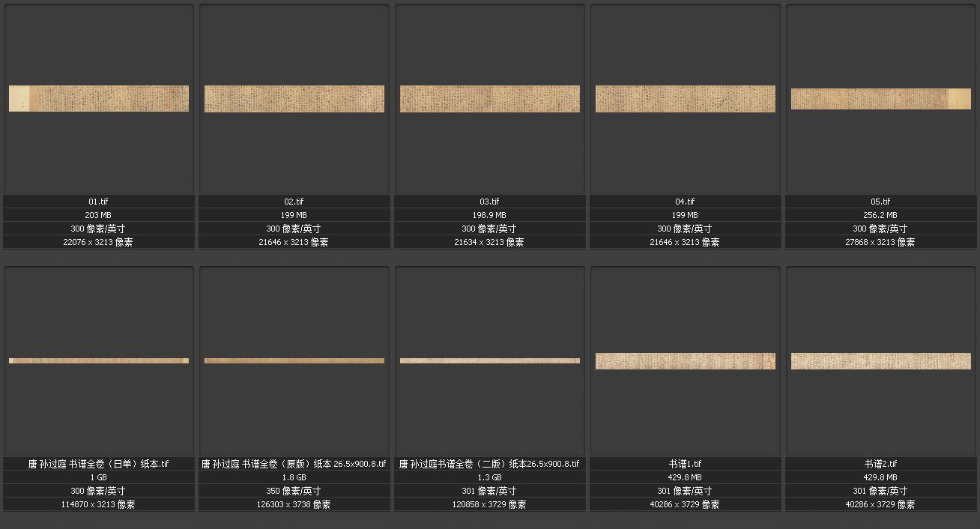Click the 01.tif filename label
Image resolution: width=980 pixels, height=529 pixels.
point(99,202)
